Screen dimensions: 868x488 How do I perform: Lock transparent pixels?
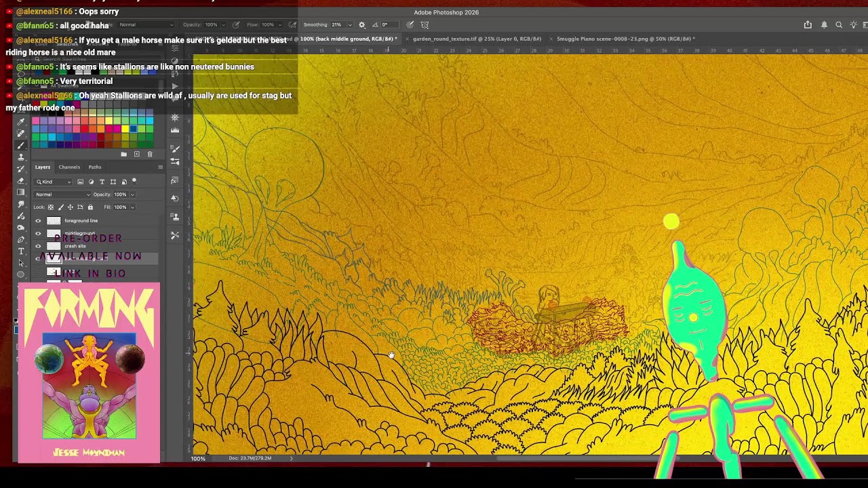point(51,207)
